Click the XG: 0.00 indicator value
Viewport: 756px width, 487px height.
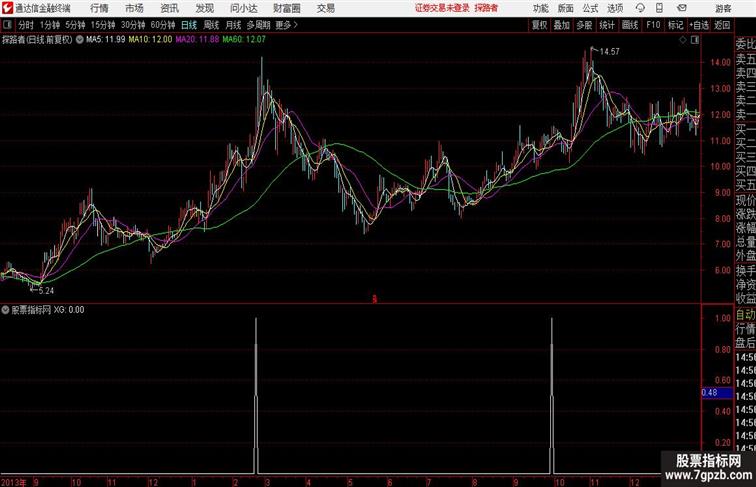pyautogui.click(x=69, y=310)
